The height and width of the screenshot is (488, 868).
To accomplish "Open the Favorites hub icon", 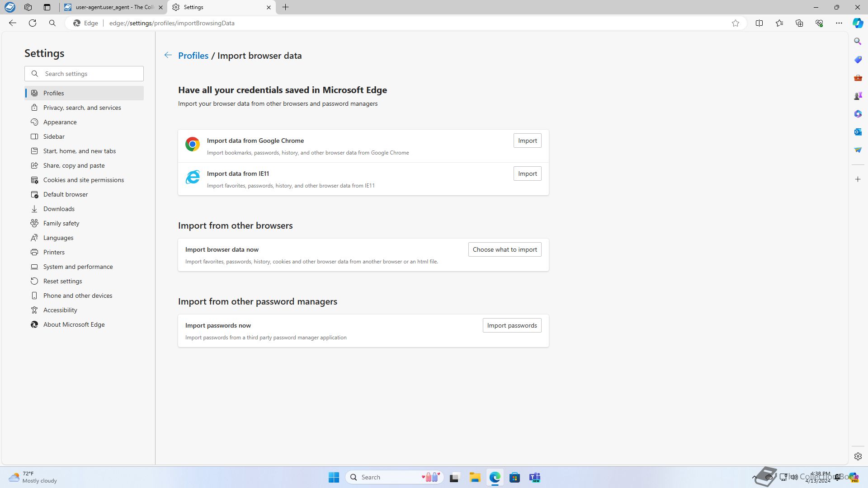I will click(x=779, y=23).
